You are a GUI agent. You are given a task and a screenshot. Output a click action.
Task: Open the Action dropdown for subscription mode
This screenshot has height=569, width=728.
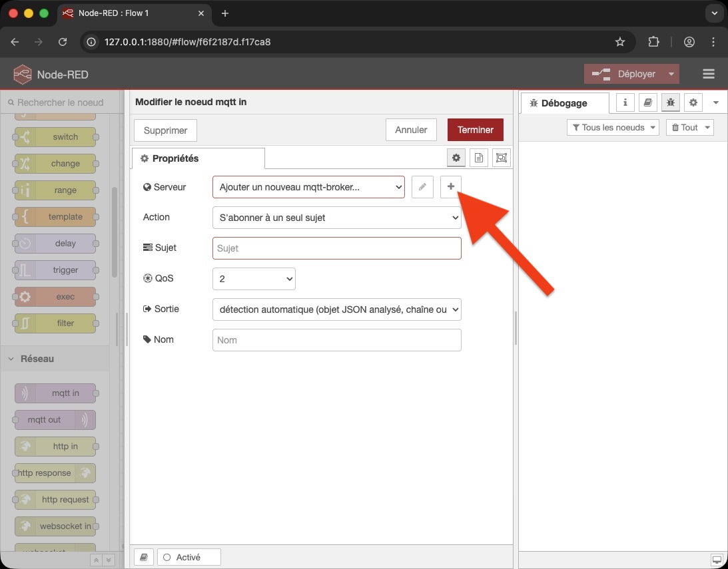[x=336, y=217]
